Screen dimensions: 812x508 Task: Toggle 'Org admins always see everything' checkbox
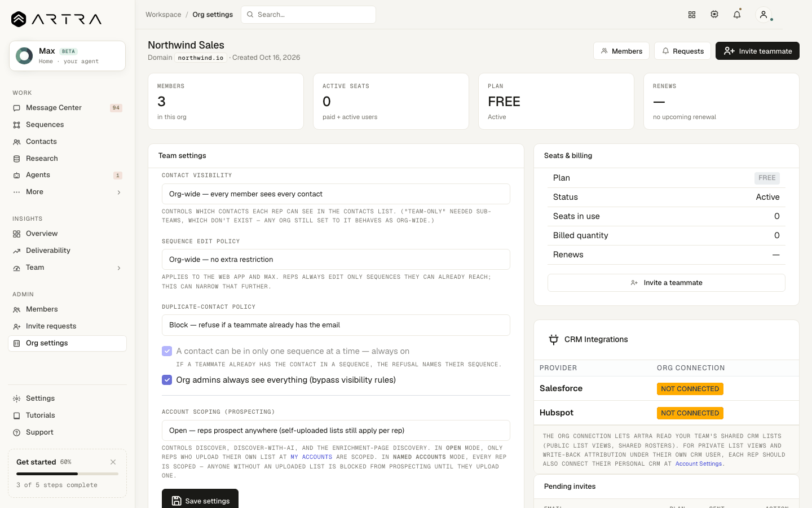point(167,380)
